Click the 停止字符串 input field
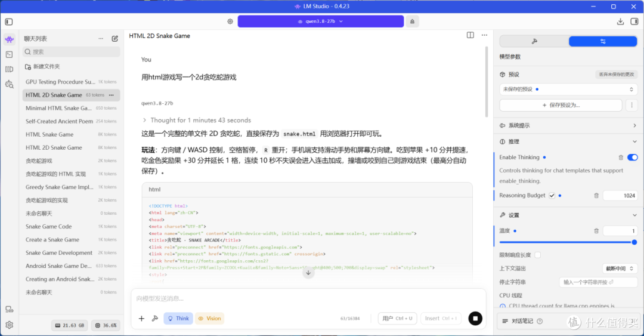 tap(599, 282)
